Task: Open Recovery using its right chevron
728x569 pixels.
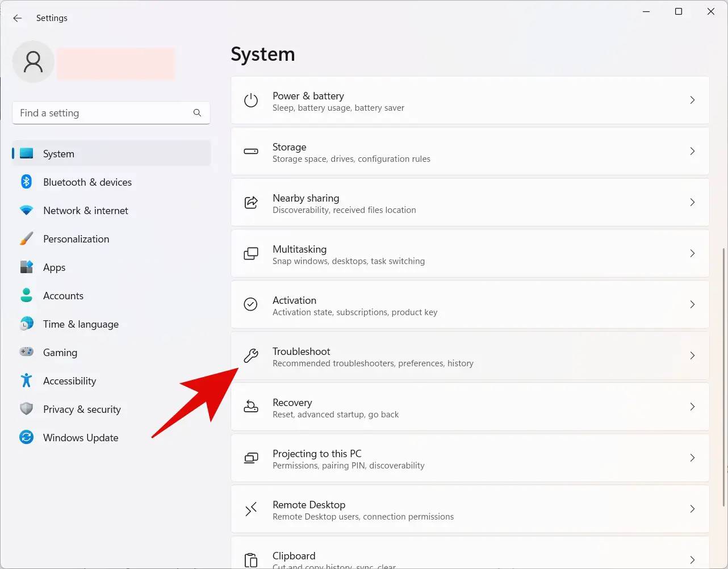Action: [692, 407]
